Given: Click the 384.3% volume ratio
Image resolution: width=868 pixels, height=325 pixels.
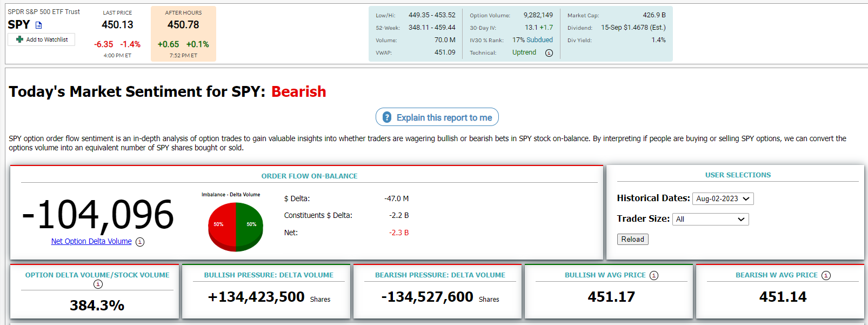Looking at the screenshot, I should click(x=97, y=306).
